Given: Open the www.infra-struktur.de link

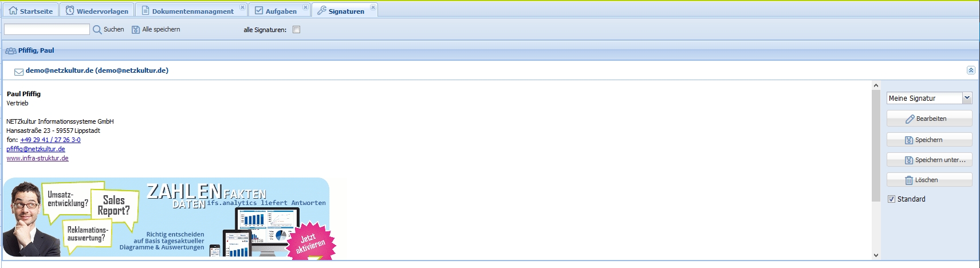Looking at the screenshot, I should (x=37, y=158).
